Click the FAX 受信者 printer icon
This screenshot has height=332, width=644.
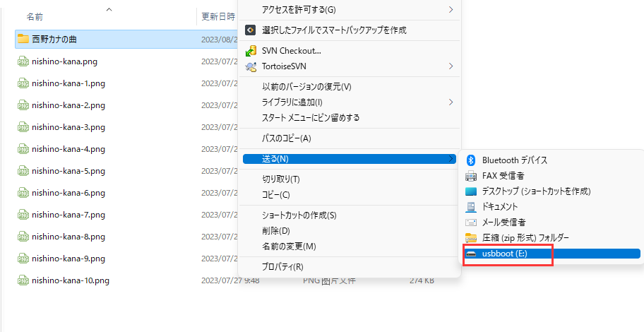(472, 176)
